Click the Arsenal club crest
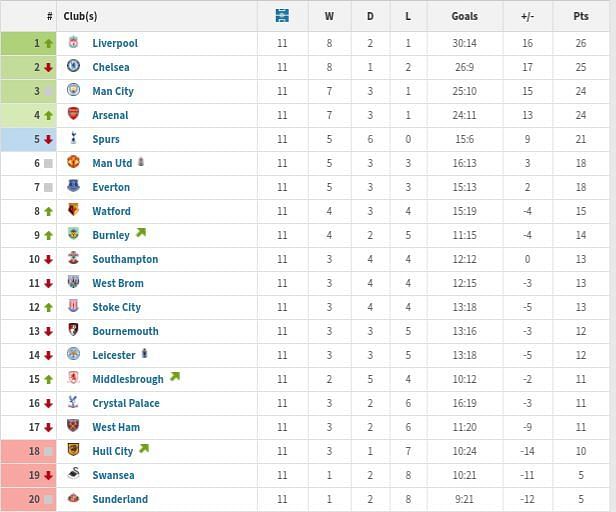 [x=74, y=115]
